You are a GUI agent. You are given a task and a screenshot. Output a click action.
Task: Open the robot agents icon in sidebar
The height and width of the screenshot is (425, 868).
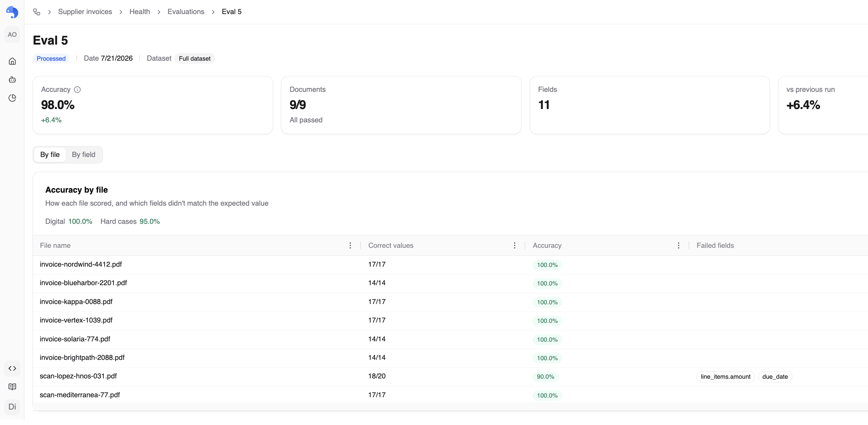(x=12, y=80)
